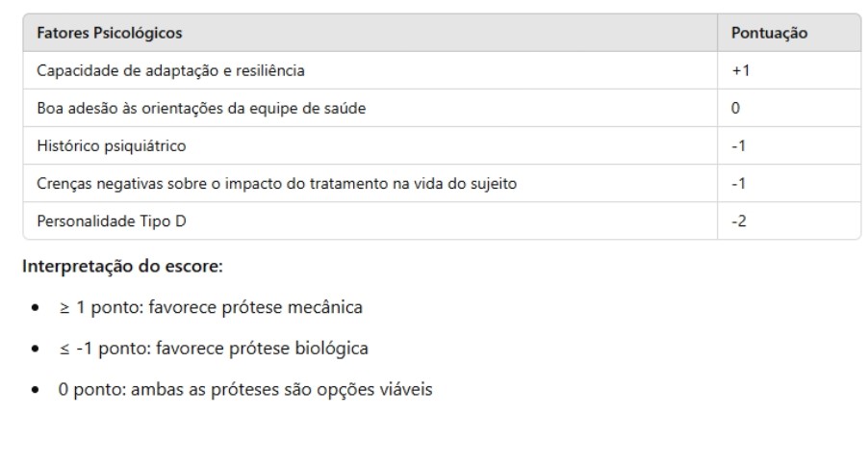The width and height of the screenshot is (868, 467).
Task: Click the Fatores Psicológicos column header
Action: coord(109,34)
